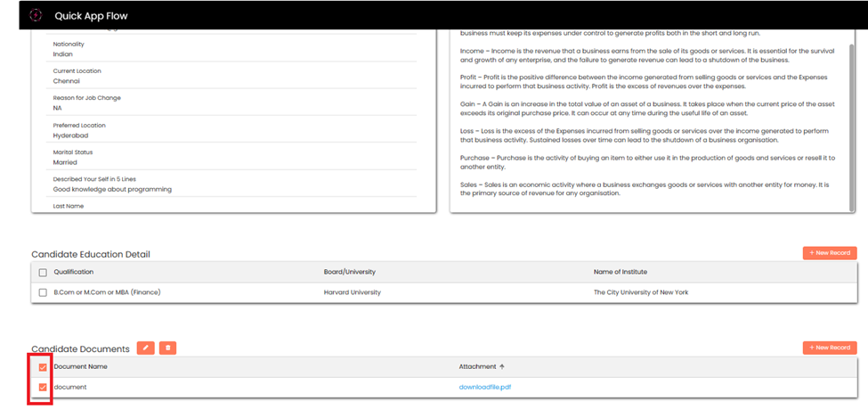Select The City University of New York cell

641,292
